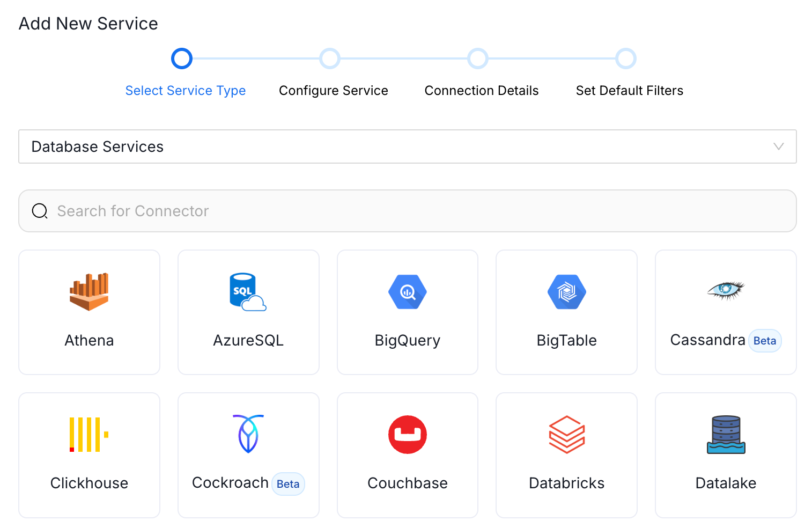812x528 pixels.
Task: Click the fourth step circle marker
Action: point(626,58)
